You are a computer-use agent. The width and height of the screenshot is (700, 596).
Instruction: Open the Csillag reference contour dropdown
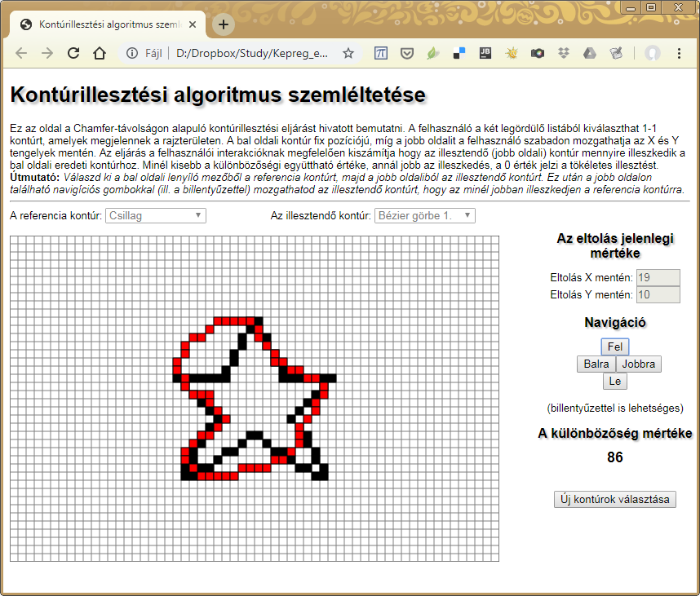point(155,215)
